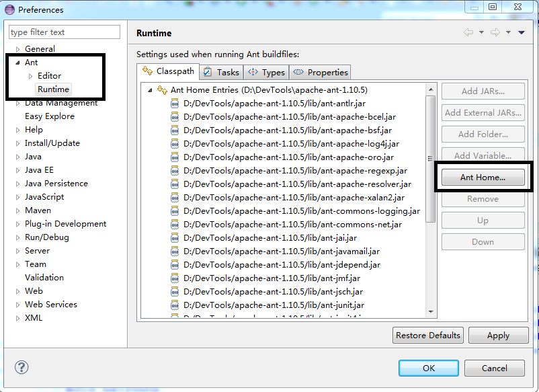This screenshot has height=392, width=539.
Task: Select the Java EE tree item
Action: [x=39, y=170]
